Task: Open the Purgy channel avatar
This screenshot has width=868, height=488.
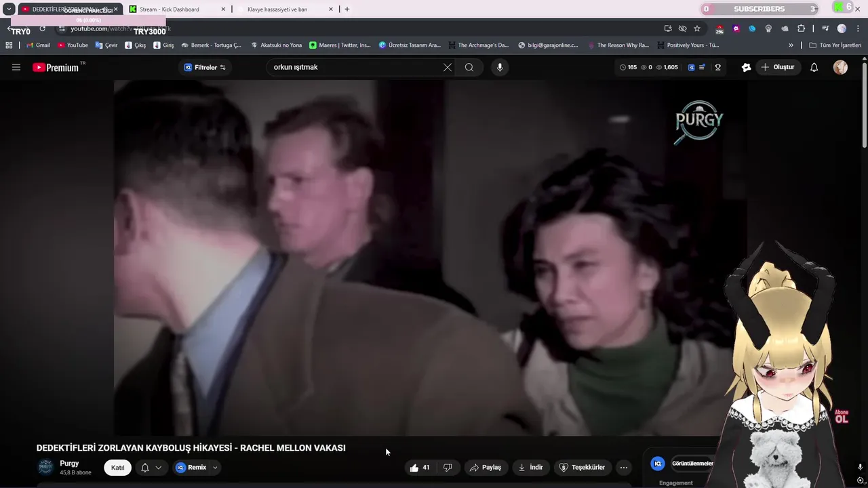Action: pos(45,467)
